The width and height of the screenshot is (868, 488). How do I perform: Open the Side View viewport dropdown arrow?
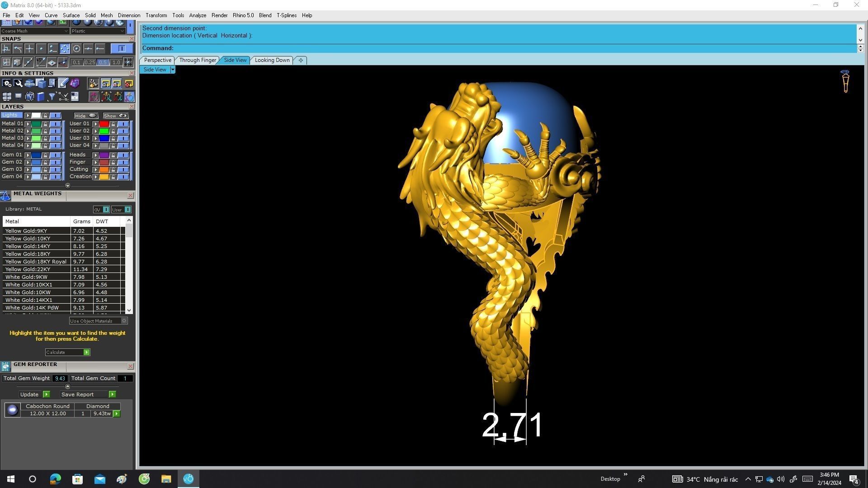coord(173,70)
